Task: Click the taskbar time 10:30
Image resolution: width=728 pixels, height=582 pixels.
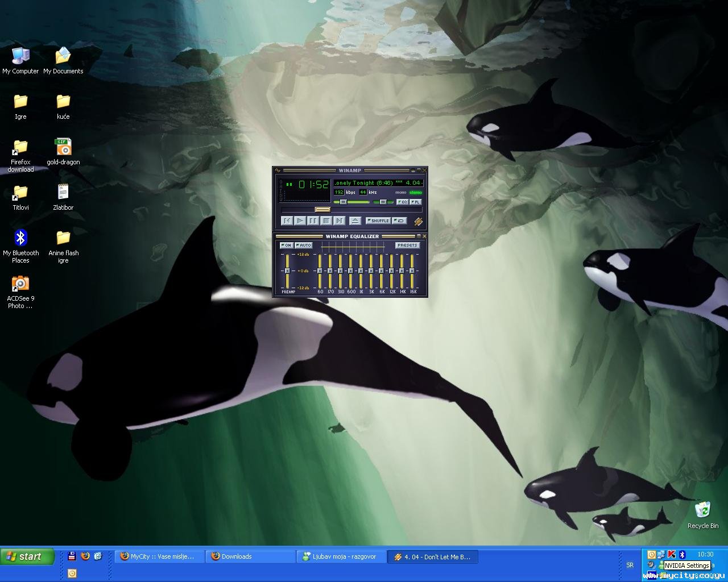Action: pyautogui.click(x=705, y=554)
